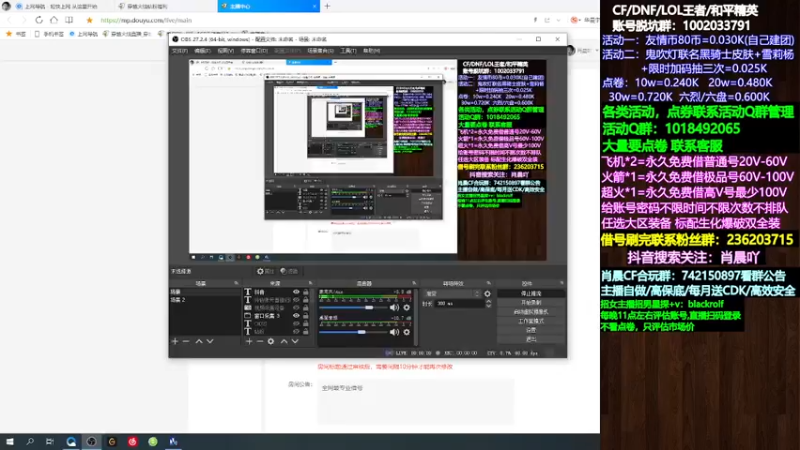Toggle lock on video capture device source
This screenshot has width=800, height=450.
pos(306,308)
